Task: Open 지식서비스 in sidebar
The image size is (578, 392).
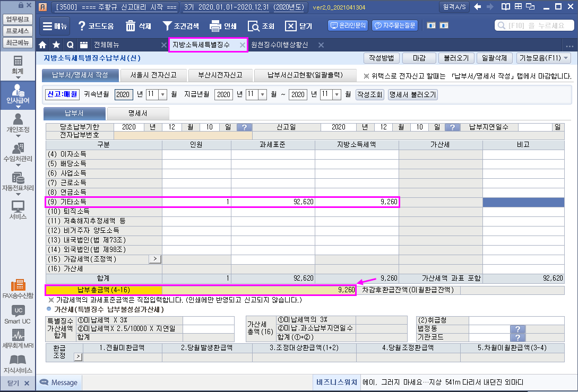Action: pos(18,364)
